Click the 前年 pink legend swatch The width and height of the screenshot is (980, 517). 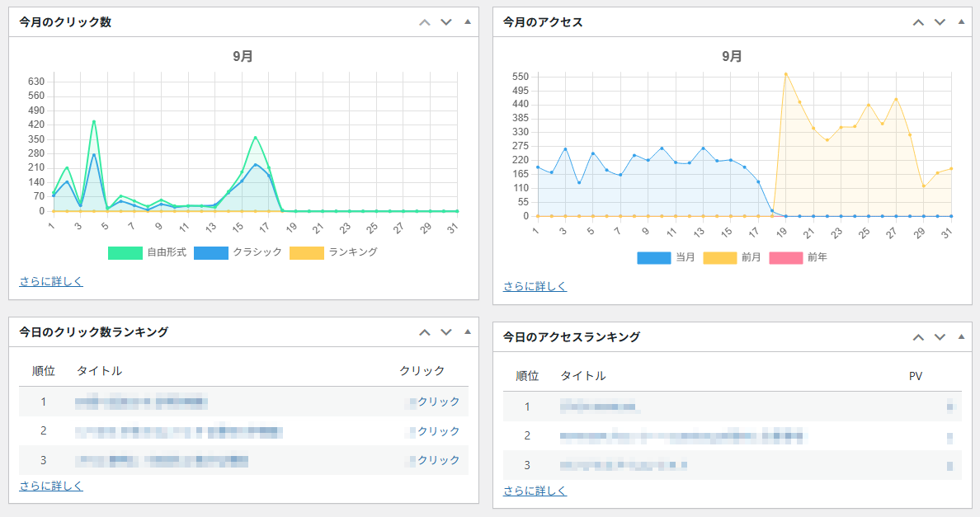785,258
